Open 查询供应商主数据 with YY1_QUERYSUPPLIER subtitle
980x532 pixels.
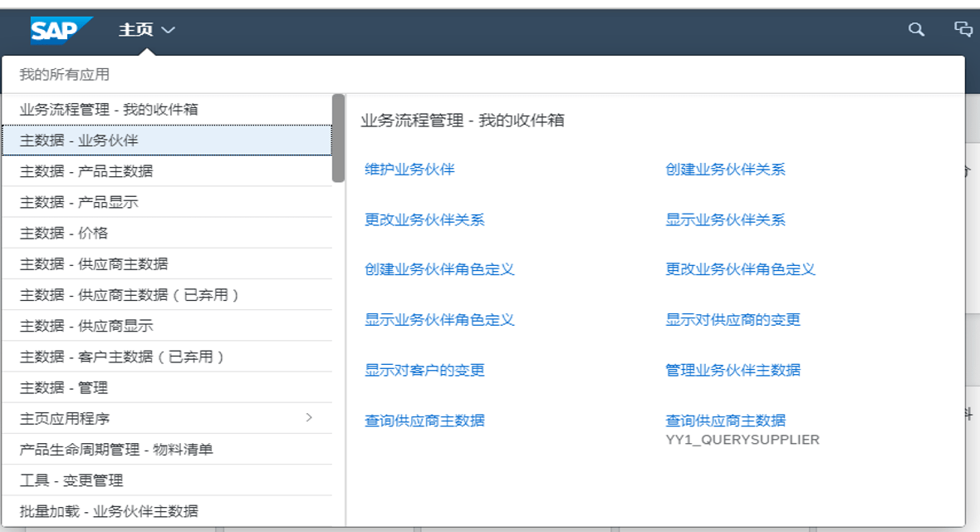(725, 421)
